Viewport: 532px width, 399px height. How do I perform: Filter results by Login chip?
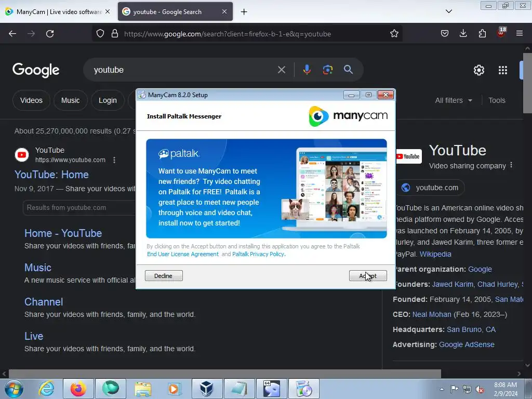[108, 100]
